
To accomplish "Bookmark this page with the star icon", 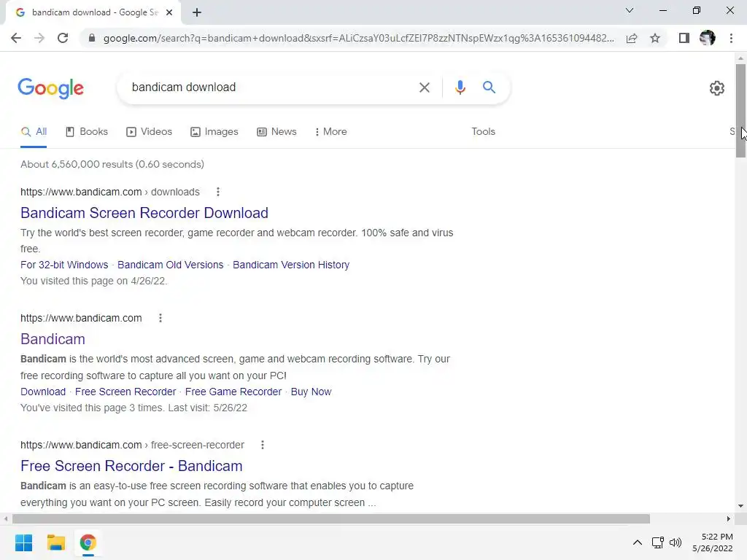I will (x=655, y=38).
